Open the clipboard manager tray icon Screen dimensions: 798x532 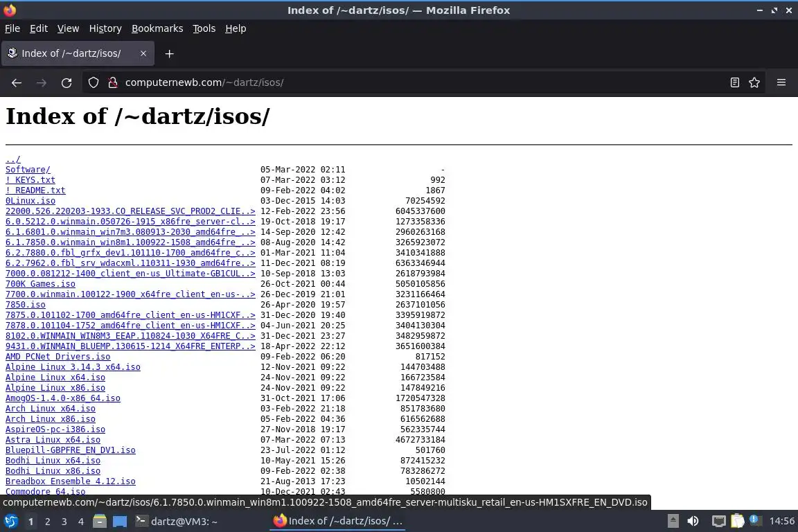tap(738, 522)
